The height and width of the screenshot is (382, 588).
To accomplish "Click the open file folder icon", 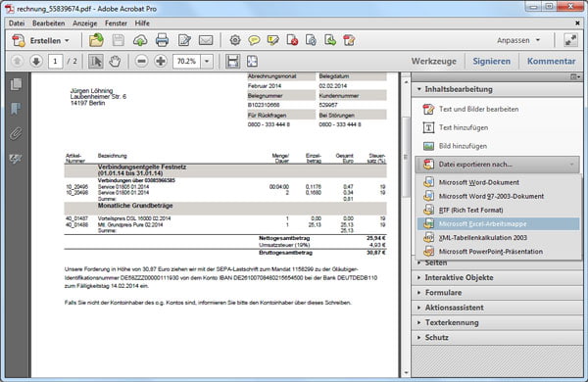I will [x=96, y=40].
